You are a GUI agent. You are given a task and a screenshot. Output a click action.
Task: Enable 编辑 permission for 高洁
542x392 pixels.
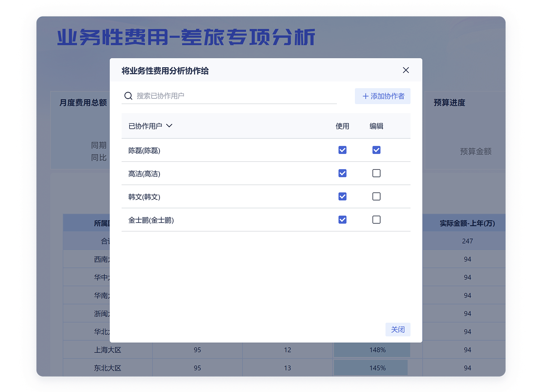pyautogui.click(x=376, y=173)
